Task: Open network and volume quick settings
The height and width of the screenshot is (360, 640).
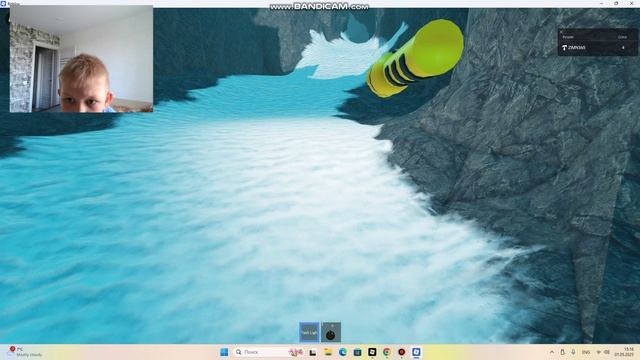Action: click(x=602, y=352)
